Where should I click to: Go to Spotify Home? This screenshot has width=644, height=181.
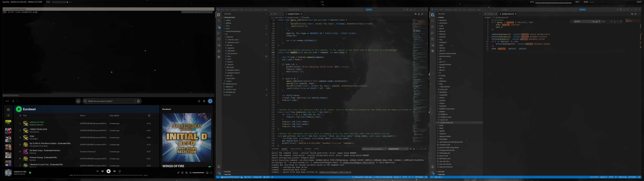point(78,101)
